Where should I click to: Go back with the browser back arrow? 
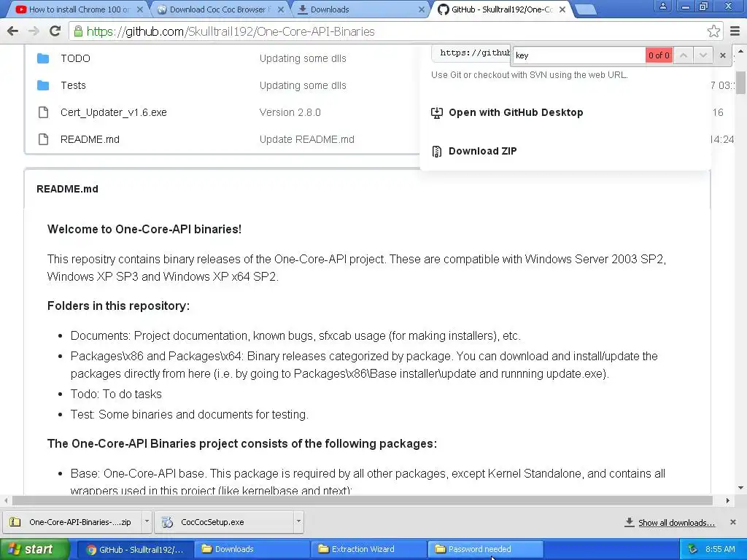pyautogui.click(x=13, y=31)
